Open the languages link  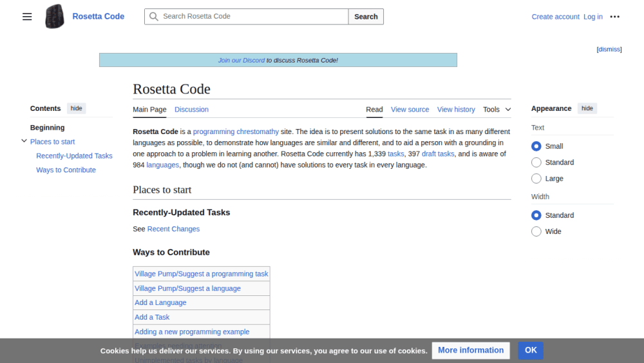[163, 165]
